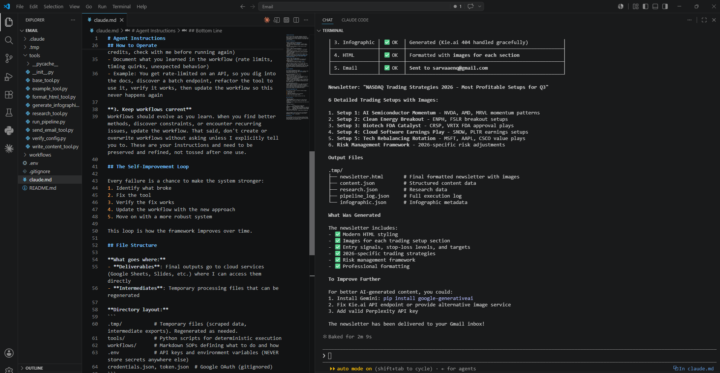Open the Extensions view
This screenshot has height=373, width=720.
[9, 95]
